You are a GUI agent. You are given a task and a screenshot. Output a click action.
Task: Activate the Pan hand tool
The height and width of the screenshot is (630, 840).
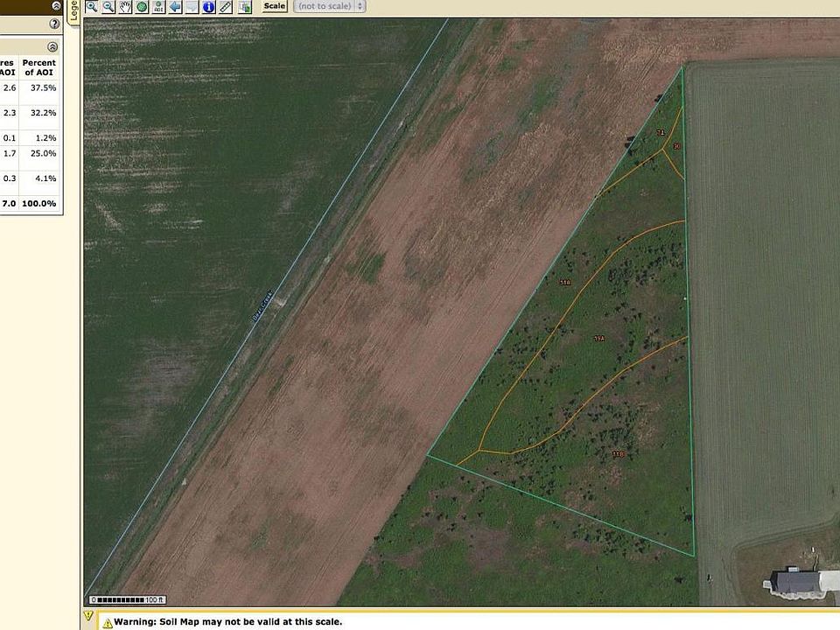coord(125,6)
